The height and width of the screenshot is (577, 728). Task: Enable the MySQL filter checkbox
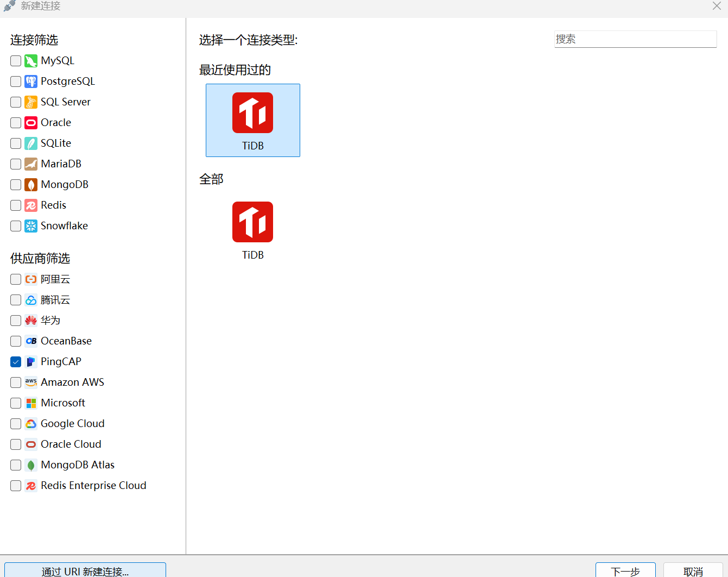click(16, 61)
